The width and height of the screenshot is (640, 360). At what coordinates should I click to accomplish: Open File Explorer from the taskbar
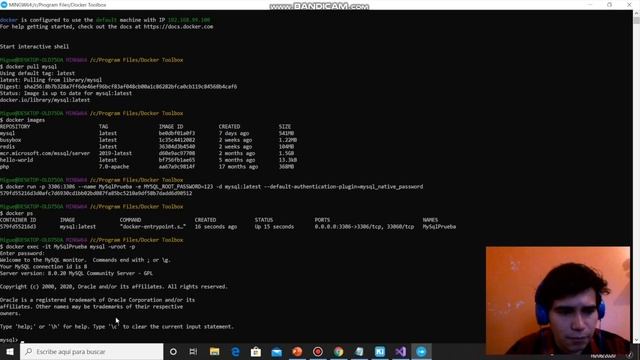pos(214,351)
